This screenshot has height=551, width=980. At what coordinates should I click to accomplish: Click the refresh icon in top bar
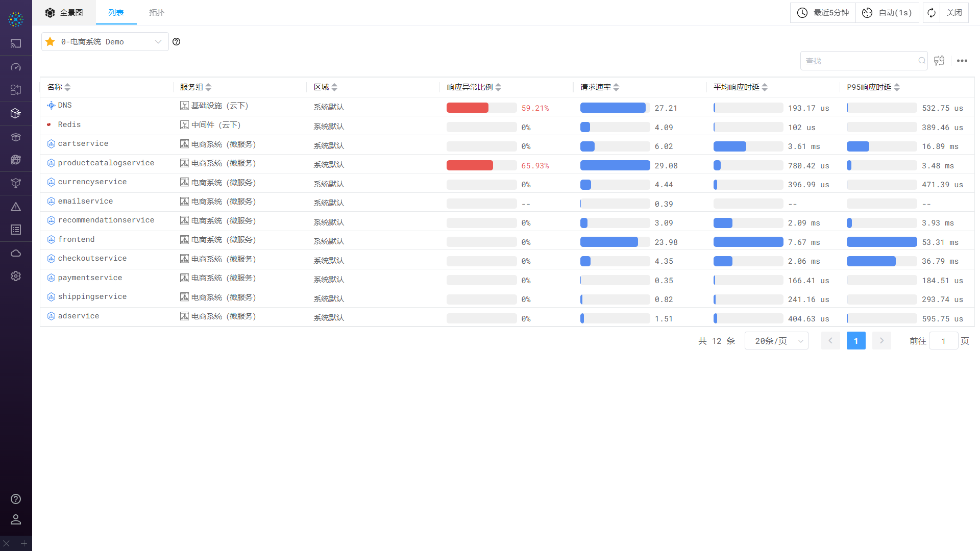[932, 13]
